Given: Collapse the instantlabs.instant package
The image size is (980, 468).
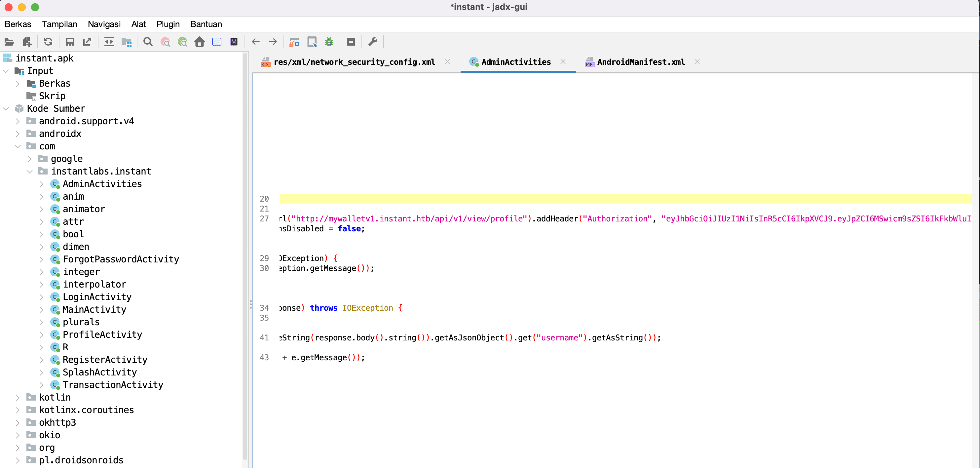Looking at the screenshot, I should [x=30, y=172].
